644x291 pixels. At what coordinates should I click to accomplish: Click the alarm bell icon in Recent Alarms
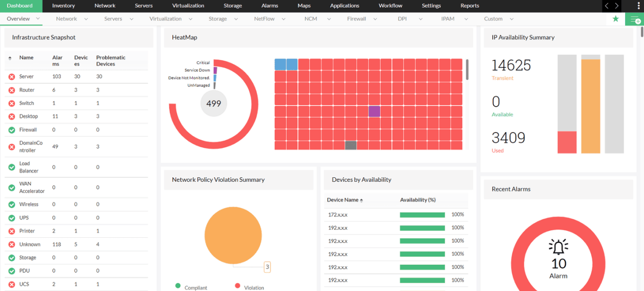pos(558,247)
